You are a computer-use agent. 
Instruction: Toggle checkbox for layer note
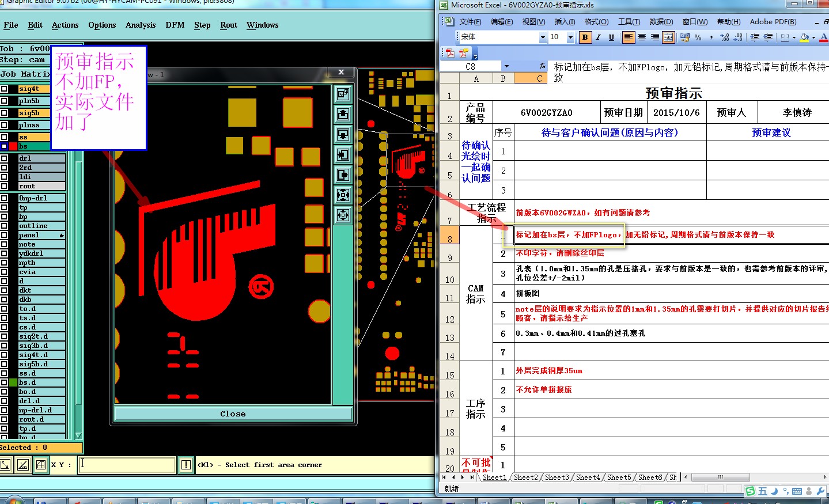point(4,244)
